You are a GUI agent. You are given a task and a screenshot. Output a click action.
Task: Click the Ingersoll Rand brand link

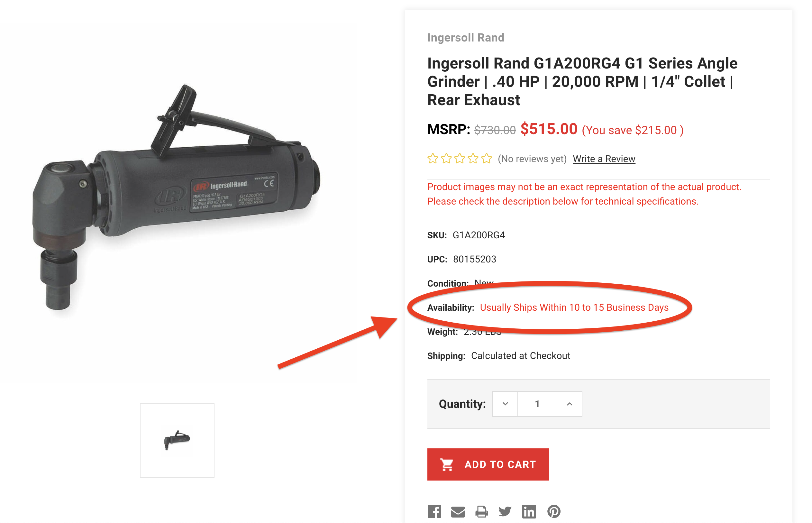point(465,38)
